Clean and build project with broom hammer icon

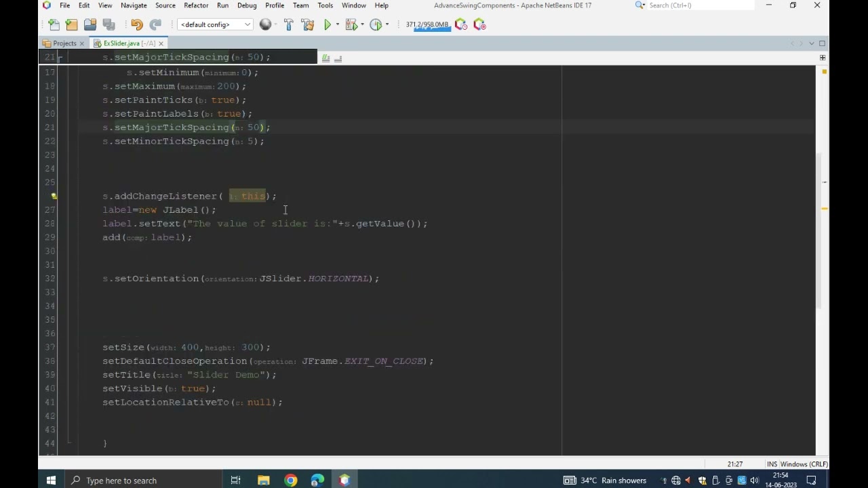[x=307, y=24]
